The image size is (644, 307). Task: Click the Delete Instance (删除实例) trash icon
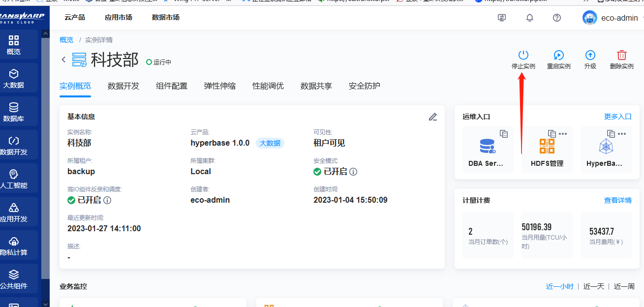tap(621, 55)
